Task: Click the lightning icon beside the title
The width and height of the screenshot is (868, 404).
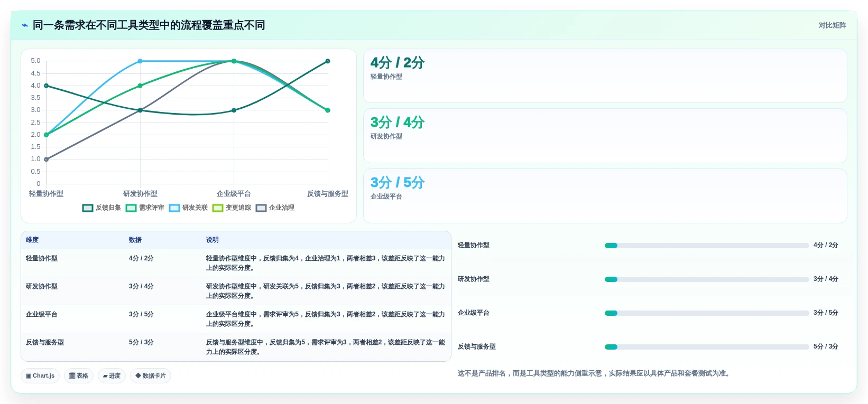Action: [24, 25]
